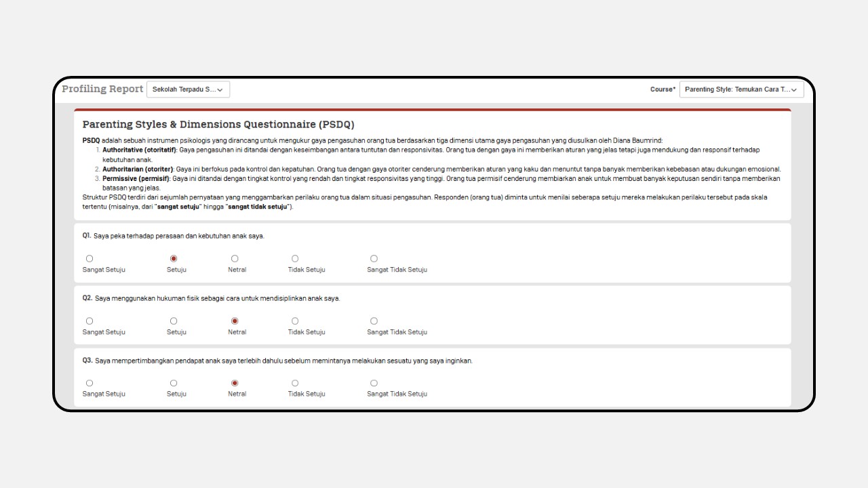Viewport: 868px width, 488px height.
Task: Open the Sekolah Terpadu school dropdown
Action: tap(188, 89)
